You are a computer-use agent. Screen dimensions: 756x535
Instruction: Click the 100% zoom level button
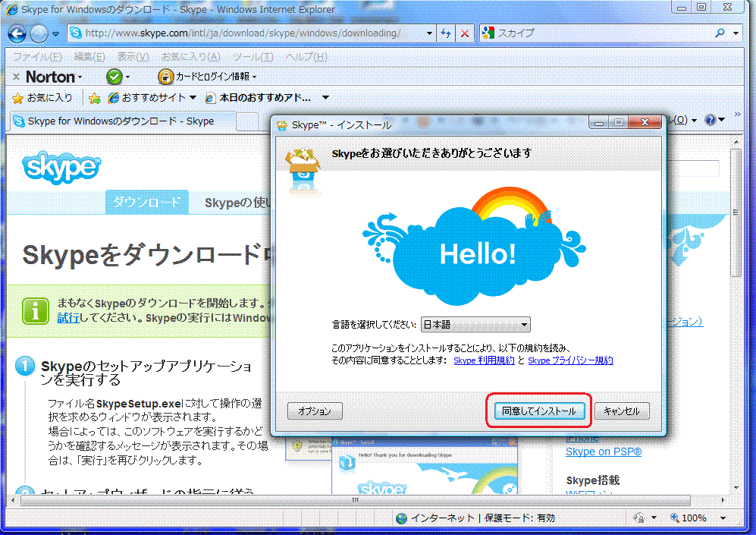click(689, 518)
